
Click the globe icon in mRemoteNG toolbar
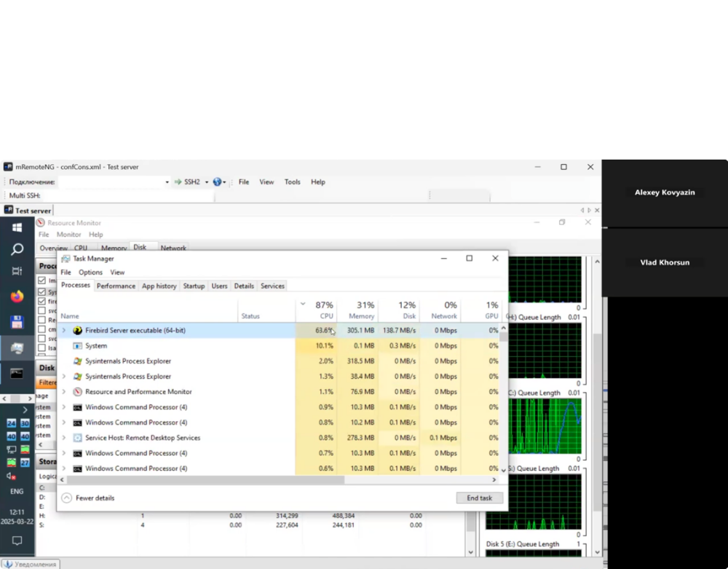pyautogui.click(x=217, y=182)
